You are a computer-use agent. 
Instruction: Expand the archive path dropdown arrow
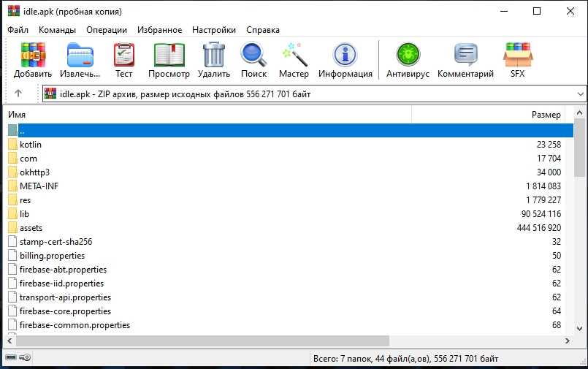[580, 94]
